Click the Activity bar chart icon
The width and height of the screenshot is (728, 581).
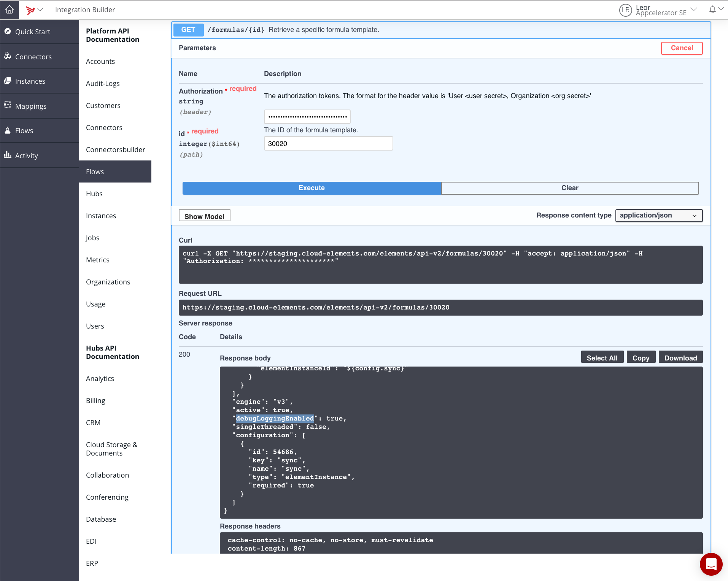pyautogui.click(x=8, y=155)
